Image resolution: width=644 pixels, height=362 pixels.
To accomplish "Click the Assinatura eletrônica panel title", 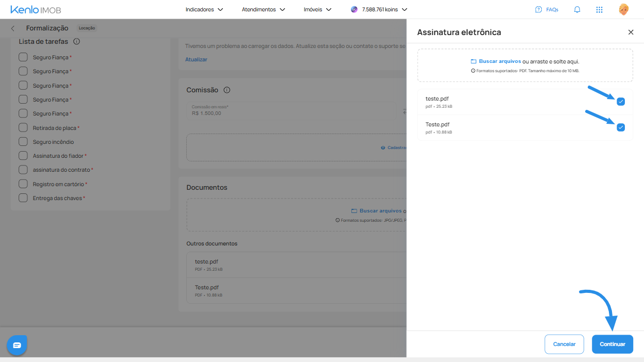I will (459, 32).
